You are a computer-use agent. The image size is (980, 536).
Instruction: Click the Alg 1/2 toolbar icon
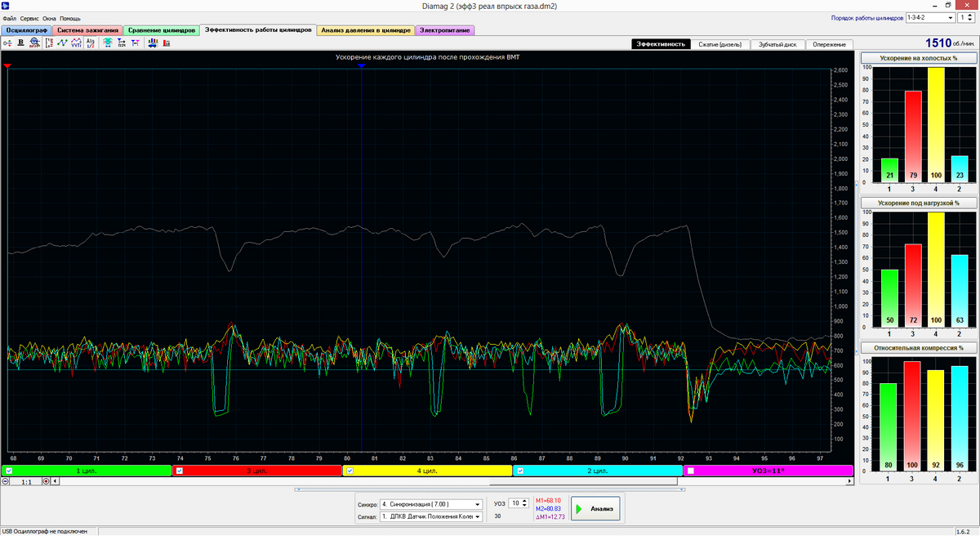point(91,43)
